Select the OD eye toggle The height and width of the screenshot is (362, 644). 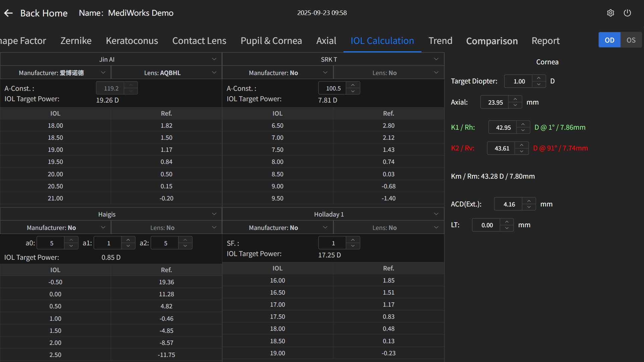609,40
